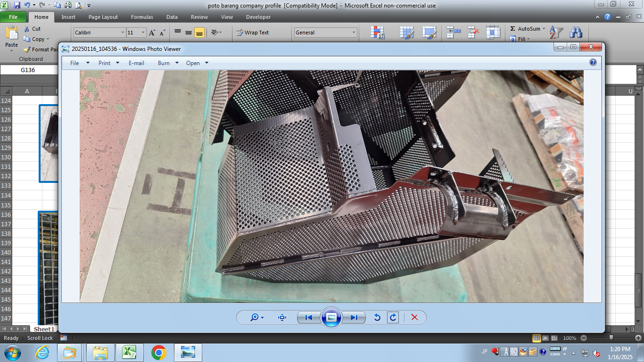The image size is (644, 362).
Task: Go to previous photo in Photo Viewer
Action: pyautogui.click(x=309, y=318)
